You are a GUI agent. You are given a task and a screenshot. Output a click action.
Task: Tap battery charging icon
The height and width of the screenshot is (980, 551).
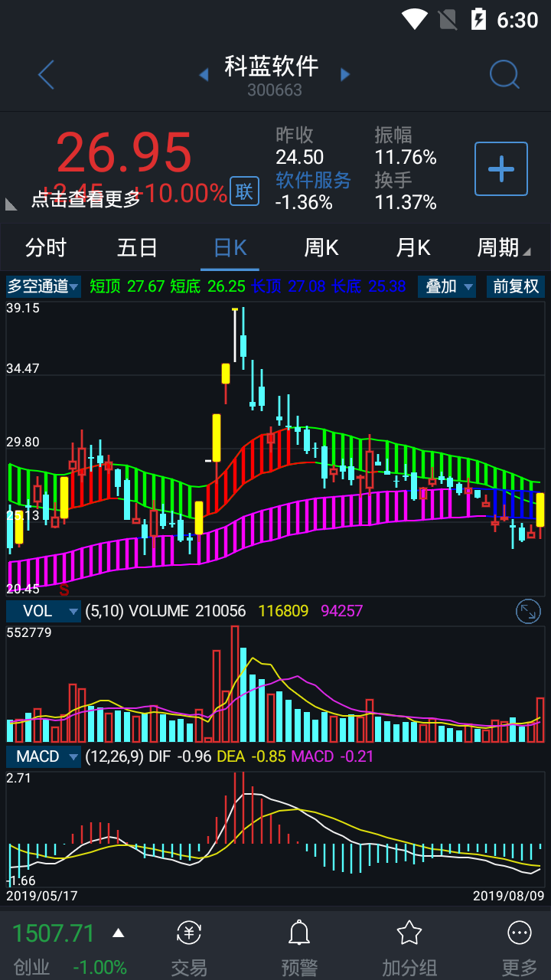tap(478, 19)
